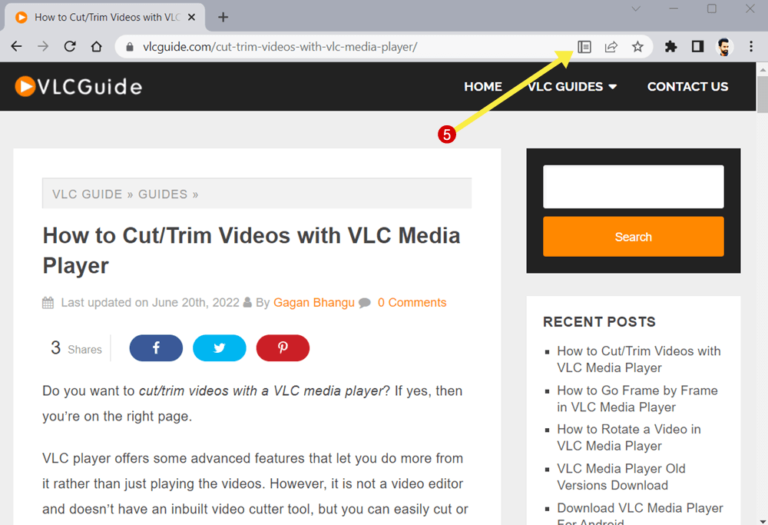Open VLC GUIDE breadcrumb link
768x525 pixels.
point(87,194)
